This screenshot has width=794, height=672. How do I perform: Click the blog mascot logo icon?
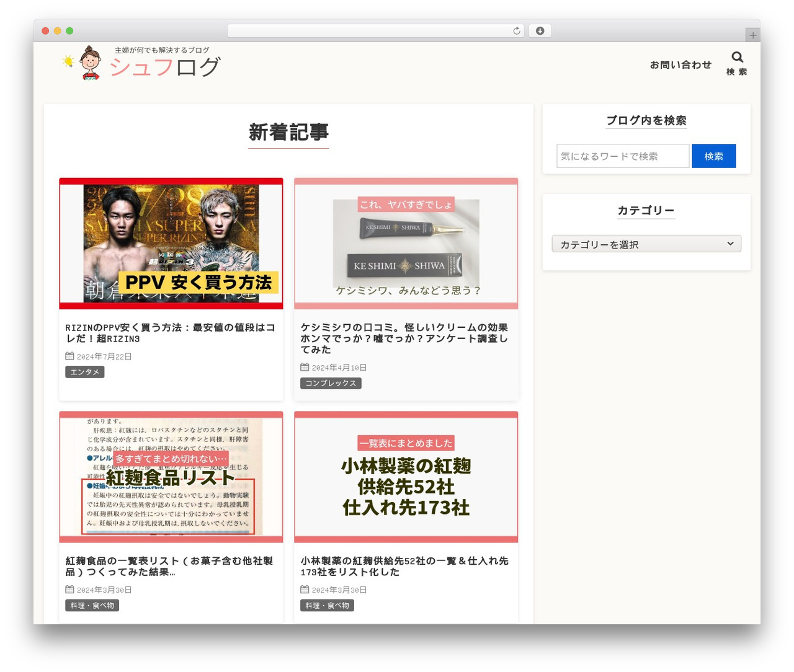91,63
